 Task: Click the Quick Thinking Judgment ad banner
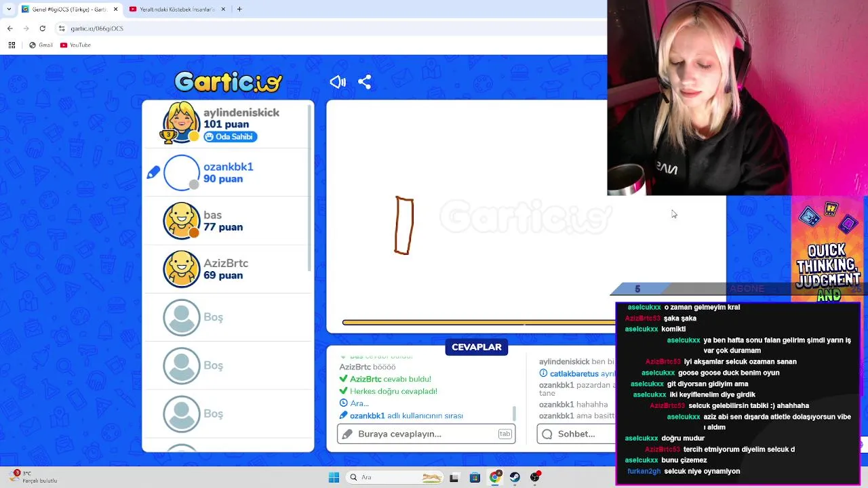coord(829,248)
